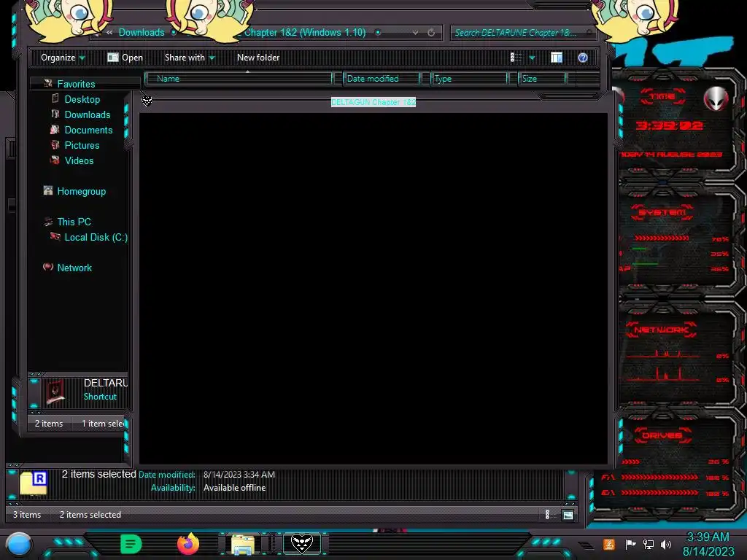
Task: Open Documents in the navigation pane
Action: 88,130
